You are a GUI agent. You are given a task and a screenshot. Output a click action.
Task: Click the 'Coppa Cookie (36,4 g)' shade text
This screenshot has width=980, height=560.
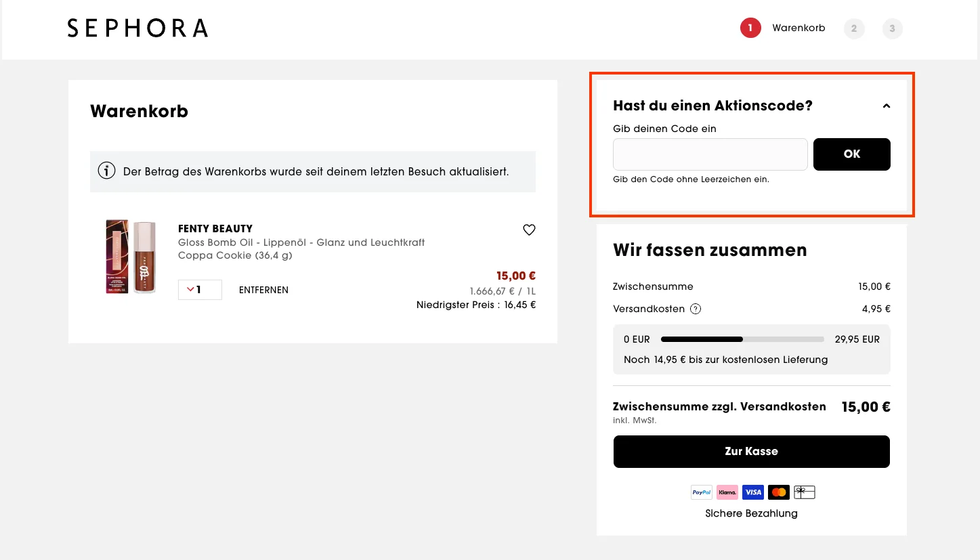tap(236, 255)
